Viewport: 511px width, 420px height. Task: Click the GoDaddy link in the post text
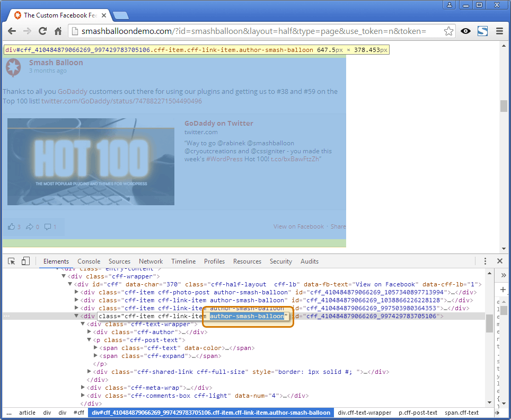[72, 91]
